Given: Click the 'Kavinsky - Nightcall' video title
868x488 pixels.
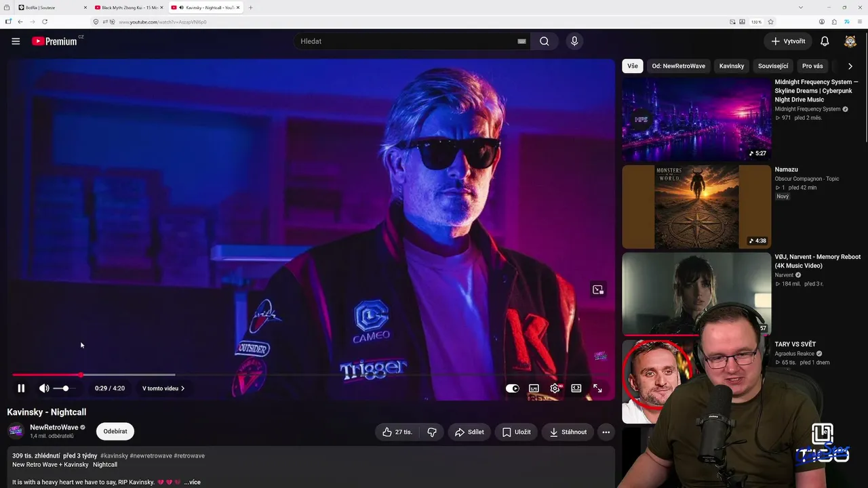Looking at the screenshot, I should coord(47,412).
